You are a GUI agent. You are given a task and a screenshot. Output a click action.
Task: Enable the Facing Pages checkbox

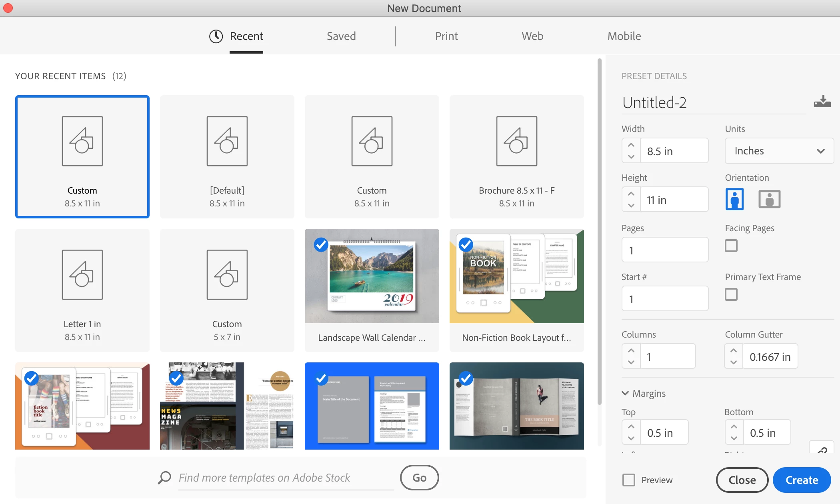click(x=731, y=246)
